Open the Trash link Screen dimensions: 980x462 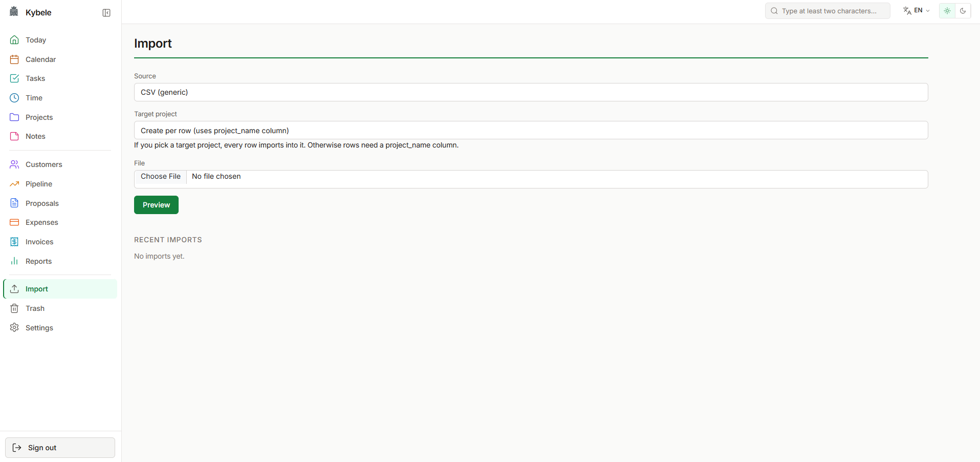pyautogui.click(x=60, y=308)
